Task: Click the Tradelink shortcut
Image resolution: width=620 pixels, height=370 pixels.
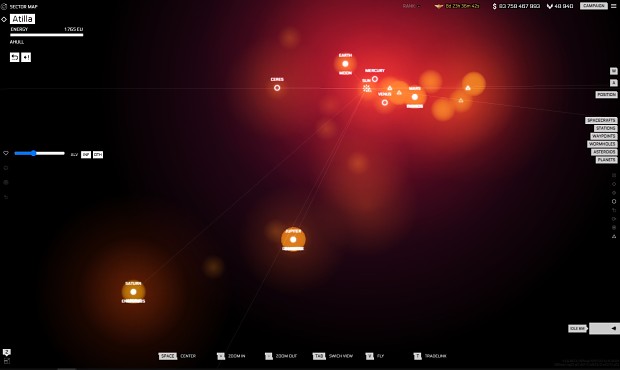Action: click(430, 356)
